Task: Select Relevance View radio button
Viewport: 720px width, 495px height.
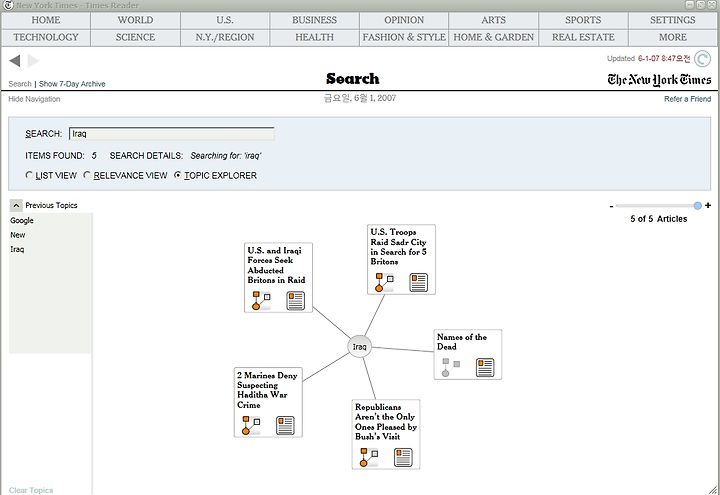Action: click(x=87, y=175)
